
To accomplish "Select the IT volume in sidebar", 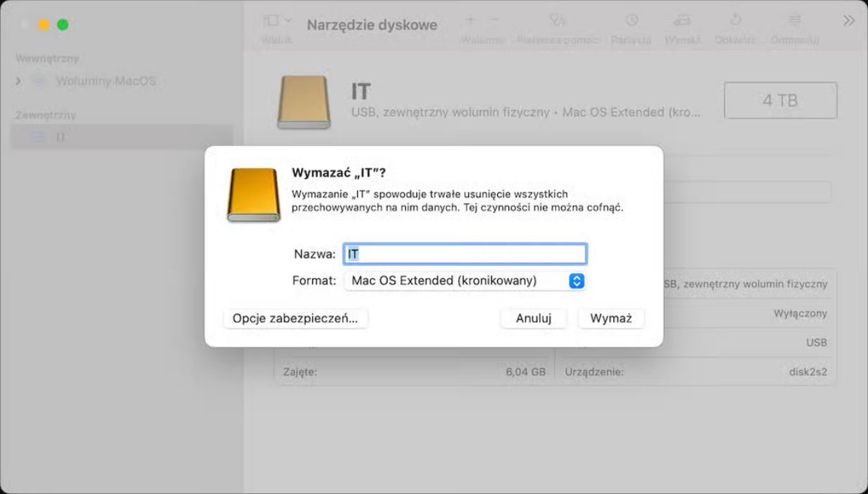I will [60, 137].
